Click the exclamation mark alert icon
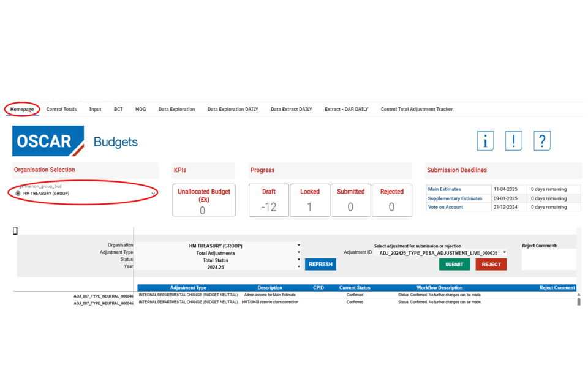Screen dimensions: 588x392 point(513,141)
